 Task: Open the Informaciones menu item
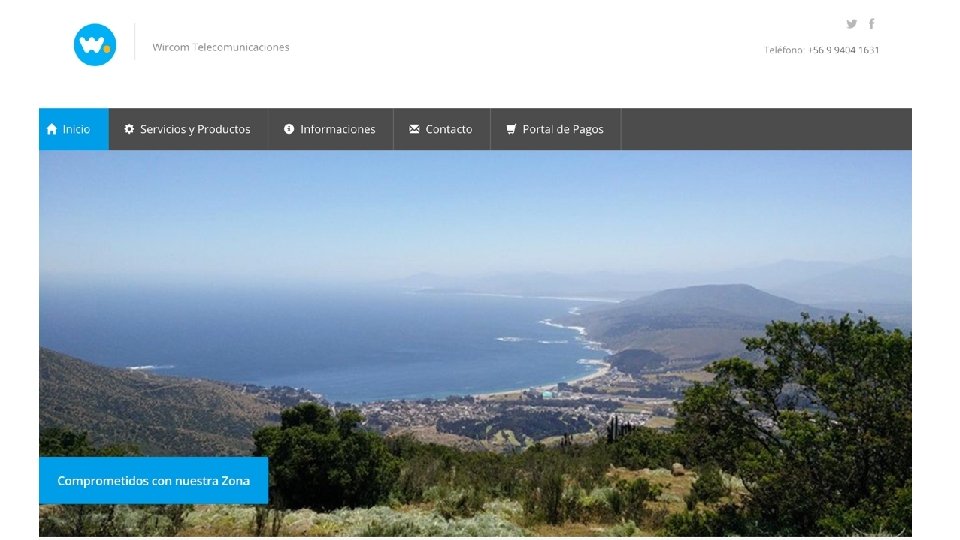330,129
